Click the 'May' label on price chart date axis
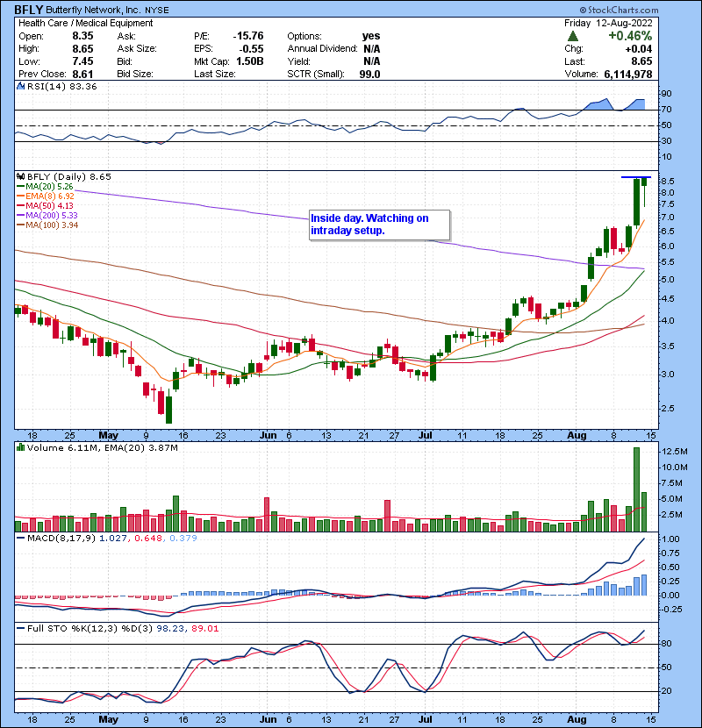Screen dimensions: 702x728 point(108,436)
